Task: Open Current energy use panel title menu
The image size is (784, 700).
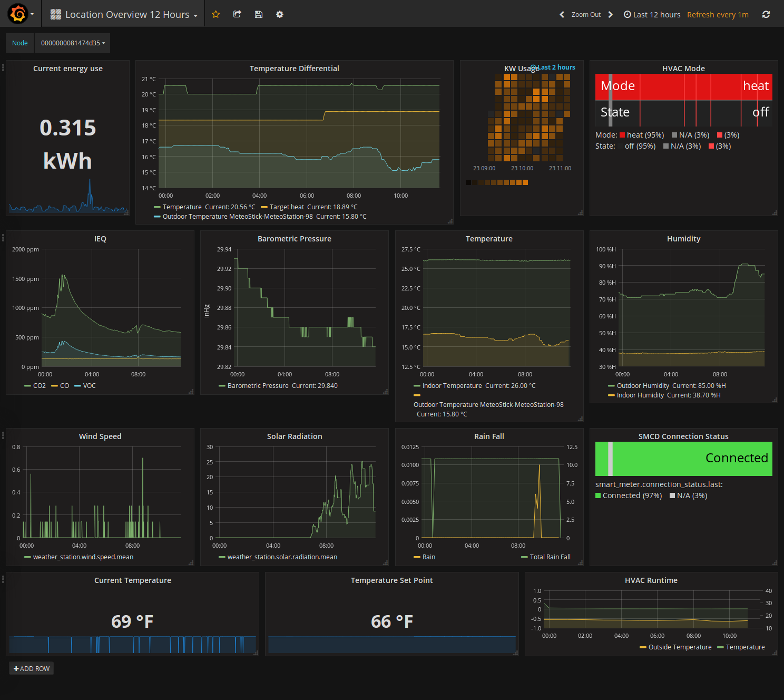Action: (68, 69)
